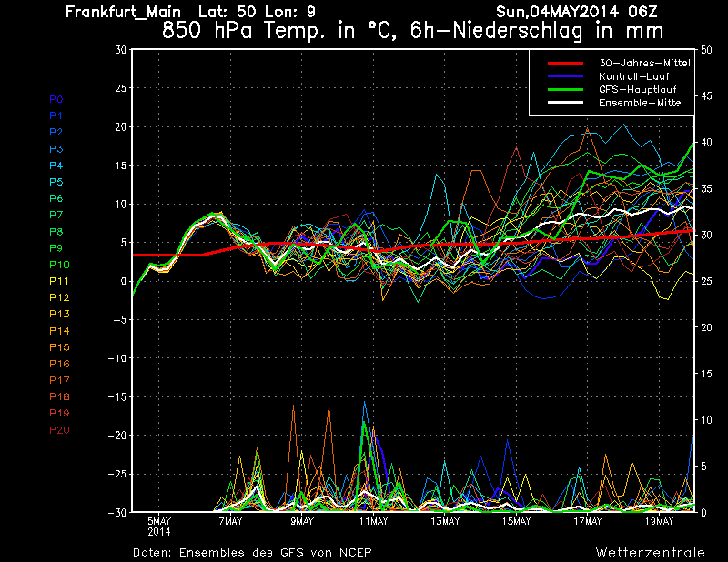This screenshot has width=728, height=562.
Task: Click the 7MAY x-axis label
Action: (231, 521)
